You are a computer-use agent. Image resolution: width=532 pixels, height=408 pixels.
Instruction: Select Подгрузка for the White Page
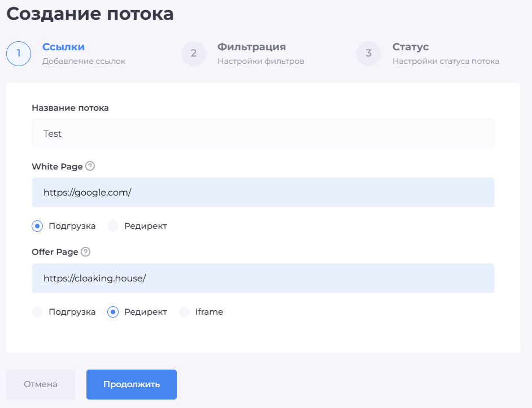37,225
